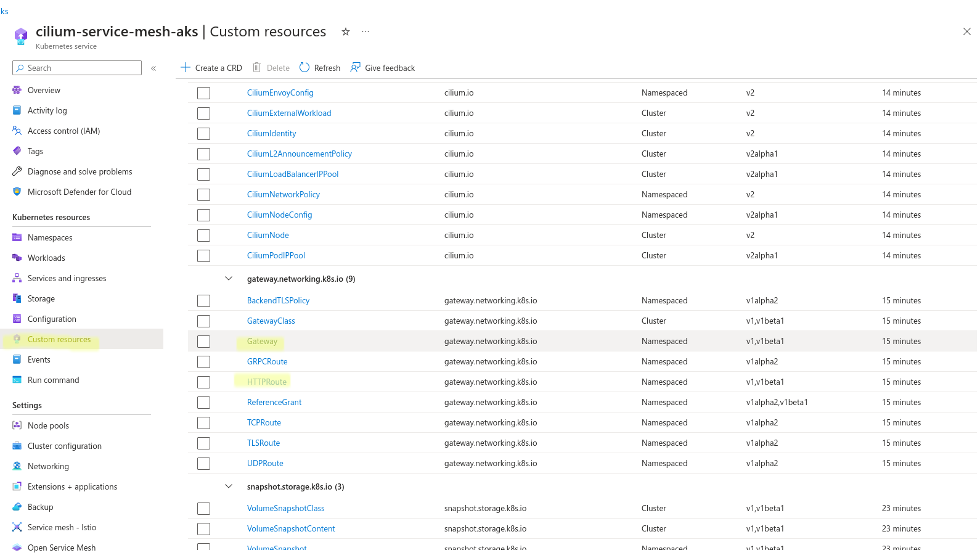Open the GatewayClass link
980x558 pixels.
click(x=271, y=321)
